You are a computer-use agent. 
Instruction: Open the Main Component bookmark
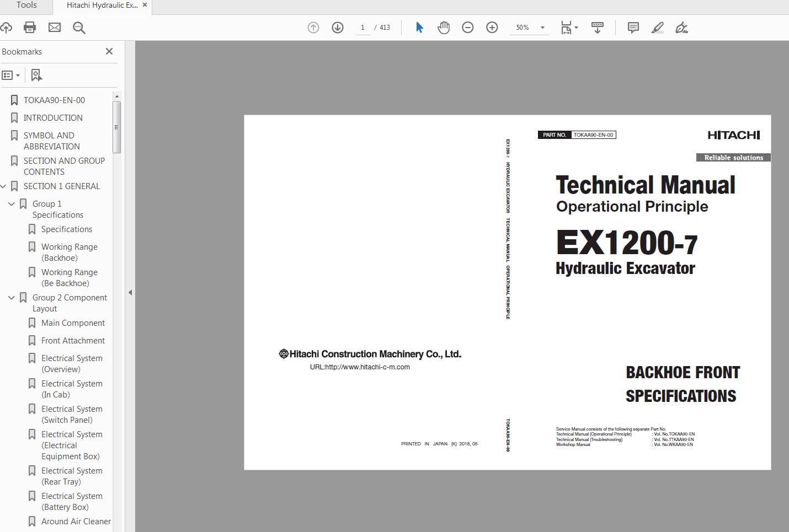[x=73, y=323]
